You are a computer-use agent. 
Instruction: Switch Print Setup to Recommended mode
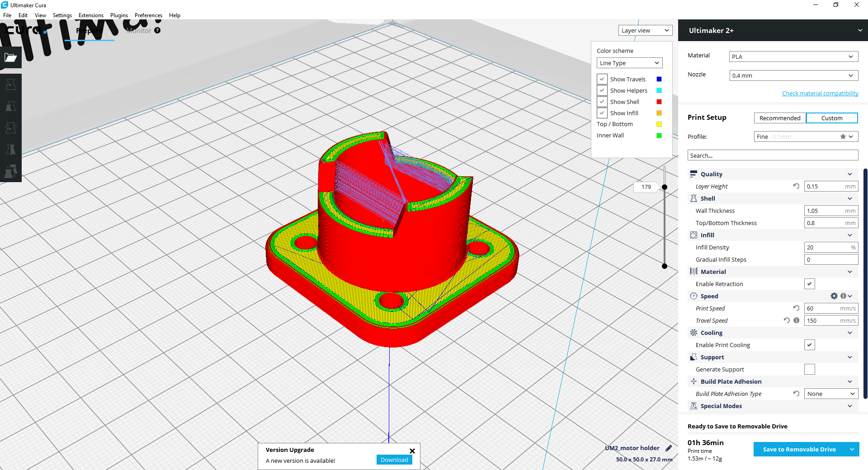point(780,118)
